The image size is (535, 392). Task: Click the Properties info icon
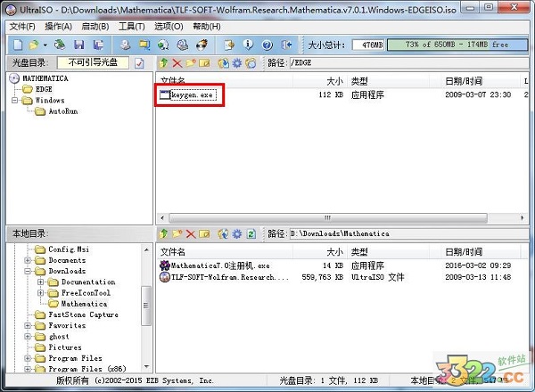click(x=248, y=45)
